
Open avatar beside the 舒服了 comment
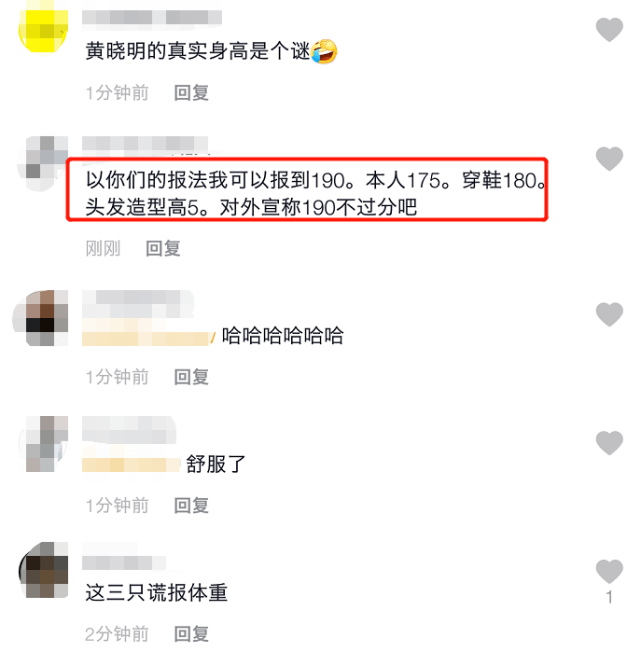point(43,444)
